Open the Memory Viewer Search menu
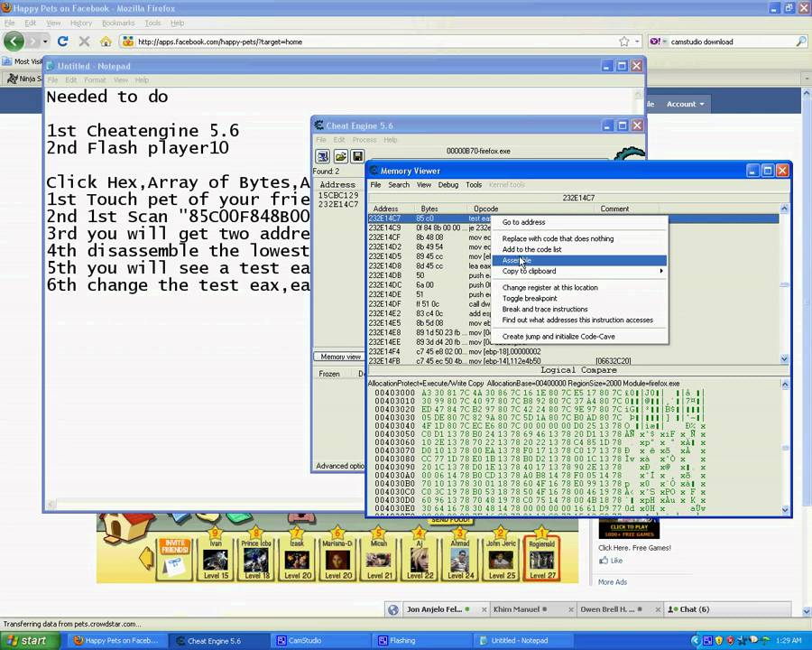Screen dimensions: 812x650 click(399, 184)
